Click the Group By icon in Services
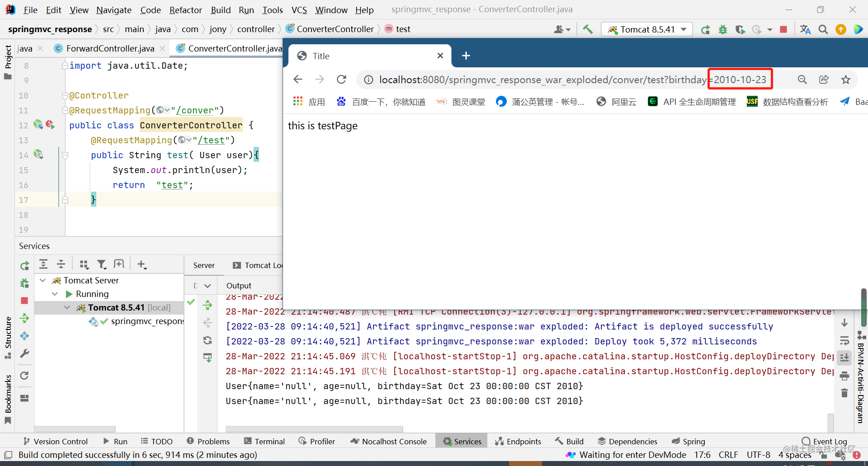The height and width of the screenshot is (466, 868). [x=84, y=264]
